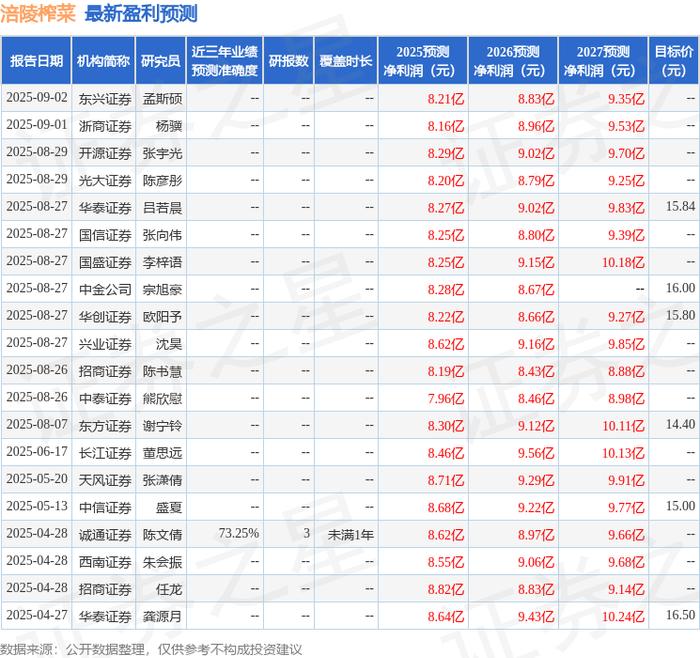Viewport: 700px width, 658px height.
Task: Click the date 2025-05-13
Action: [x=37, y=506]
